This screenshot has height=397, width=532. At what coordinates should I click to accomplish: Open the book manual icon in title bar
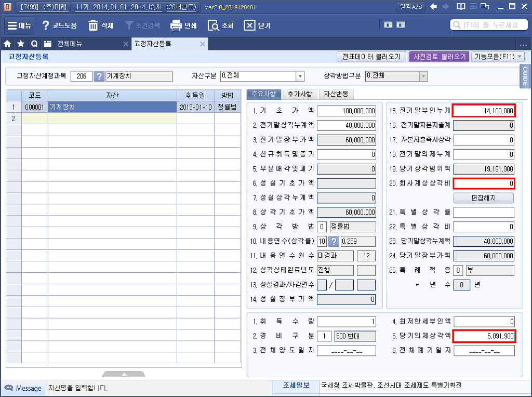pos(461,6)
